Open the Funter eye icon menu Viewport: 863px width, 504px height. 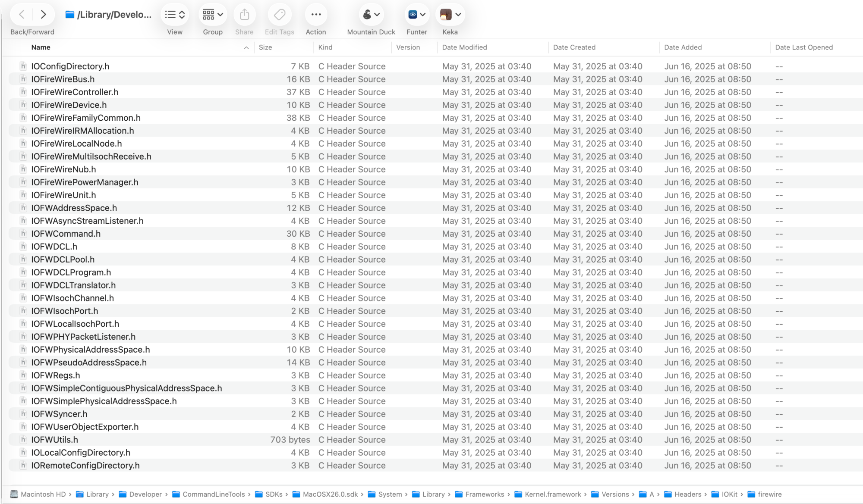click(x=416, y=15)
